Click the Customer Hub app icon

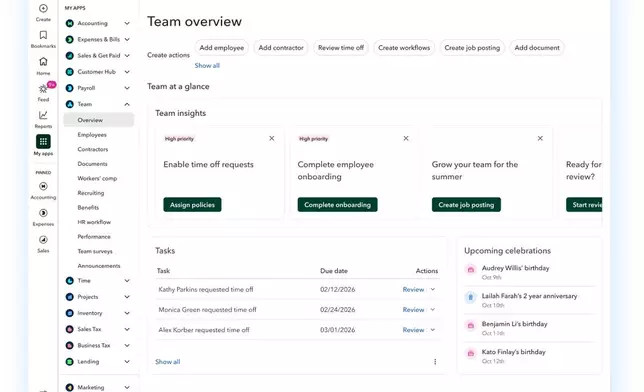(x=70, y=72)
